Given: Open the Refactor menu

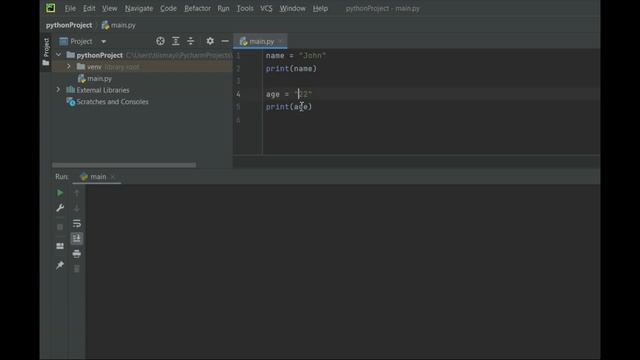Looking at the screenshot, I should [197, 9].
